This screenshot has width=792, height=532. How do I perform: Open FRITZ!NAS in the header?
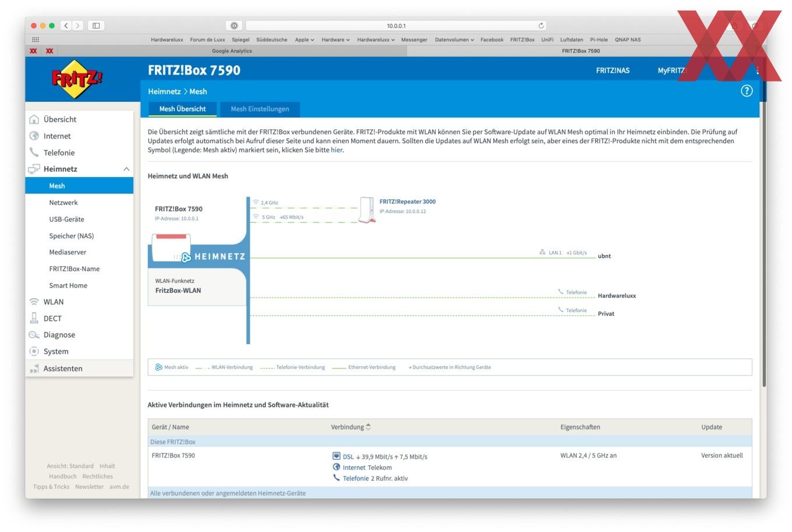tap(613, 70)
